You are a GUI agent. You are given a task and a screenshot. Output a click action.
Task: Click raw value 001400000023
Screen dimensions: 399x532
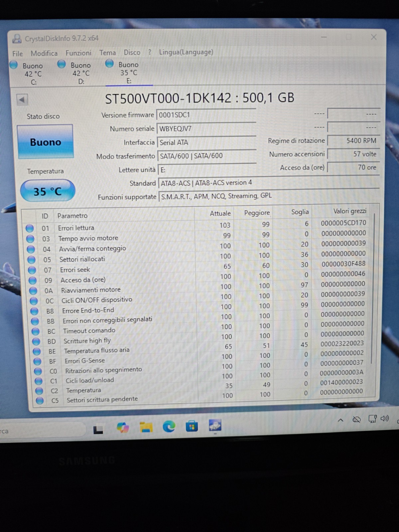341,382
